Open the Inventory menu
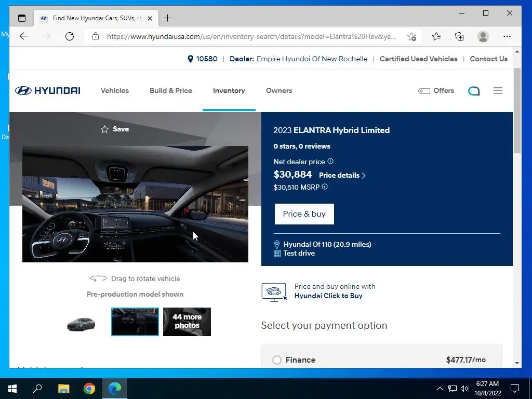The height and width of the screenshot is (399, 532). 229,90
